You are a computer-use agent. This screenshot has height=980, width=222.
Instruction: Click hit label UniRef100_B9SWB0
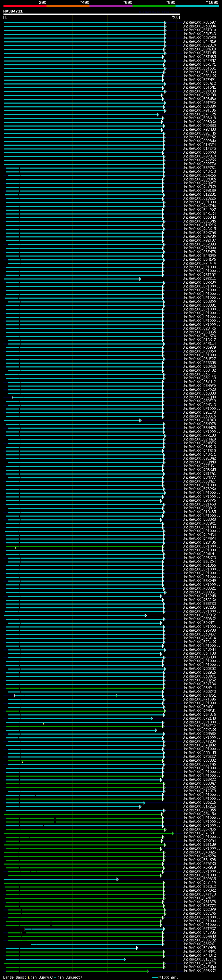199,99
